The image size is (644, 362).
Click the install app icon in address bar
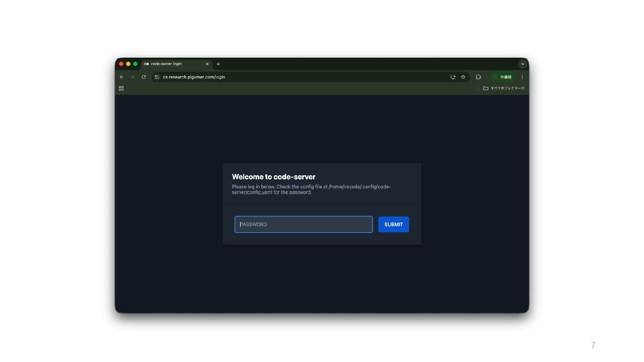(453, 77)
